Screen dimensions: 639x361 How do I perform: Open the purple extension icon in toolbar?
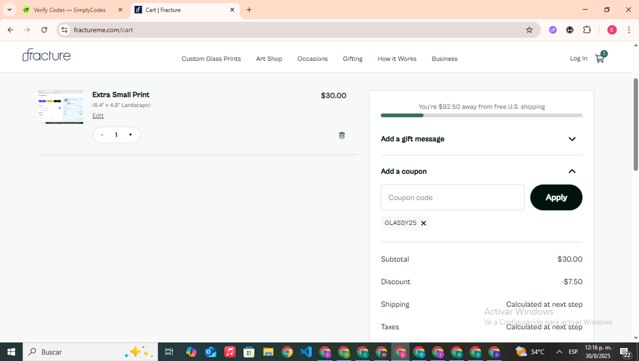pos(553,30)
